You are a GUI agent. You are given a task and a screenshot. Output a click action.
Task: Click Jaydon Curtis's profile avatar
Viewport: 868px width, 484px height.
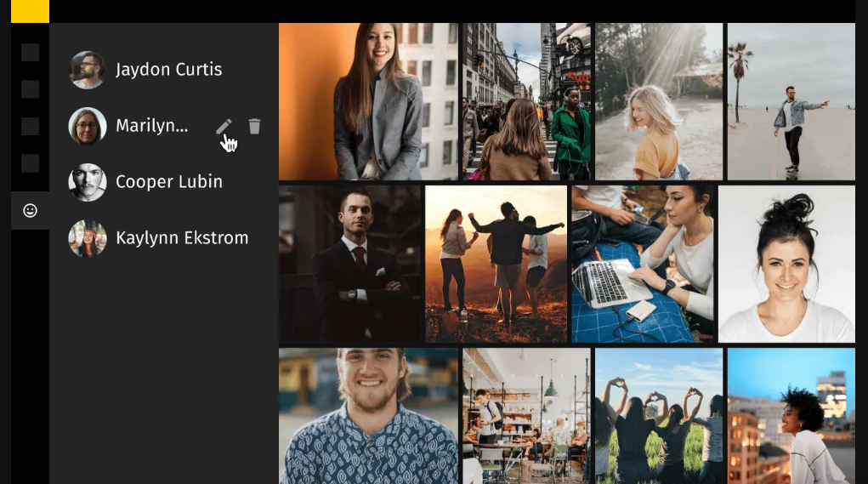tap(88, 70)
